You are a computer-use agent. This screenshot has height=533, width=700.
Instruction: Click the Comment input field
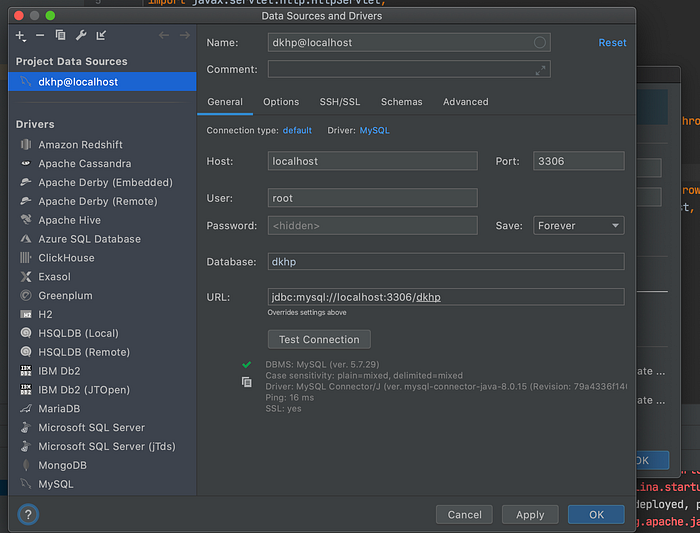tap(409, 70)
